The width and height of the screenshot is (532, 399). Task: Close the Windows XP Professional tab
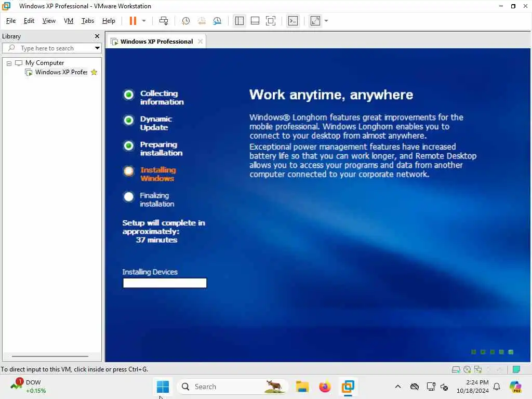tap(200, 41)
